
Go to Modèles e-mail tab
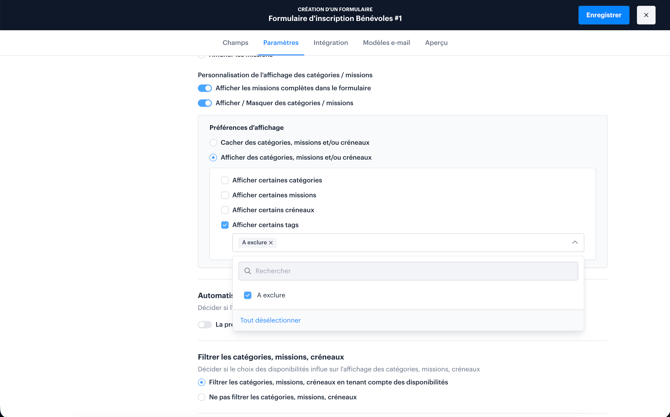pyautogui.click(x=386, y=43)
